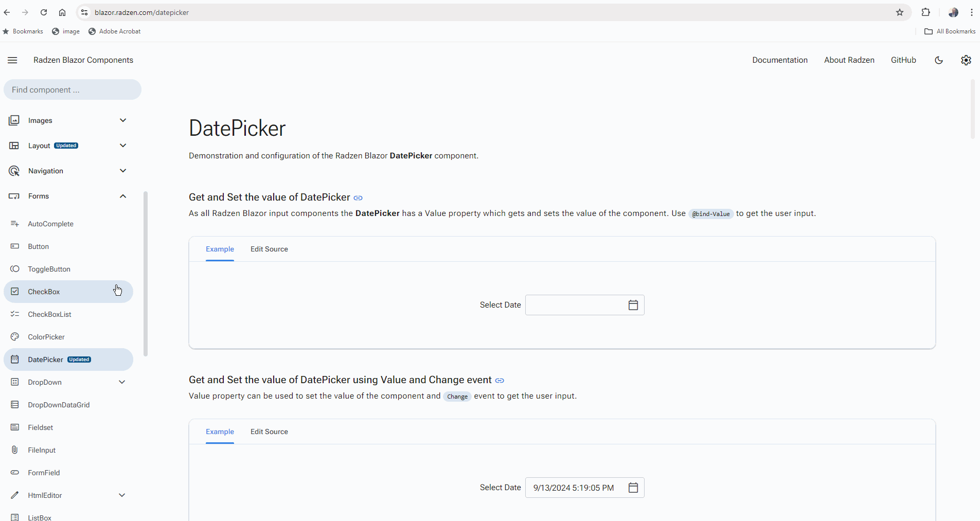Open the Chrome profile avatar
The height and width of the screenshot is (521, 980).
[953, 12]
